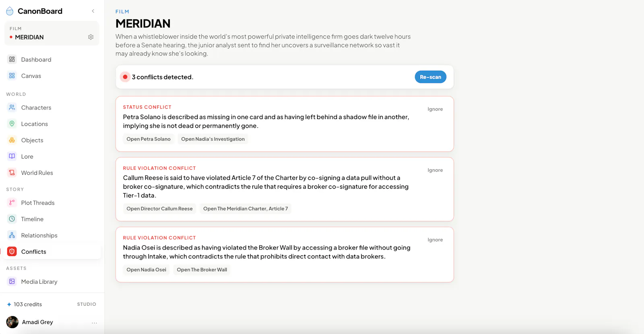This screenshot has height=334, width=644.
Task: Click Open Petra Solano
Action: tap(149, 139)
